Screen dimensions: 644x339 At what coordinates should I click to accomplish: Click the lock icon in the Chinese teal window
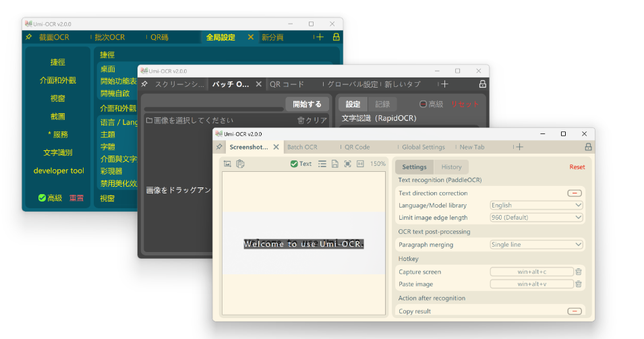336,37
